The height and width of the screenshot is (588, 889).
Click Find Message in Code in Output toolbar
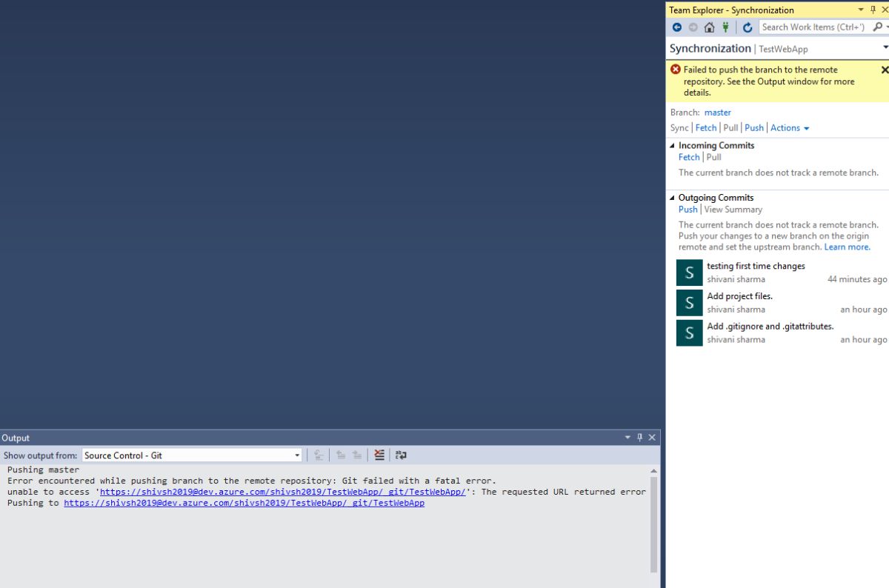coord(319,455)
